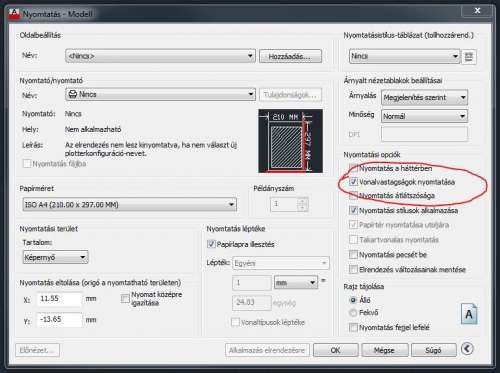Click the Tulajdonságok button
Image resolution: width=500 pixels, height=373 pixels.
tap(290, 95)
